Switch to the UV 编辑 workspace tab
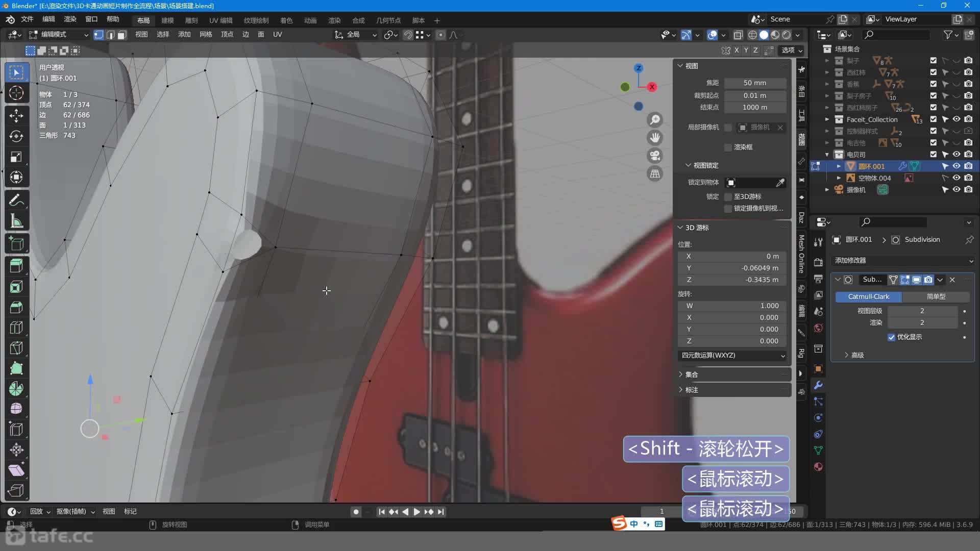The width and height of the screenshot is (980, 551). coord(220,20)
